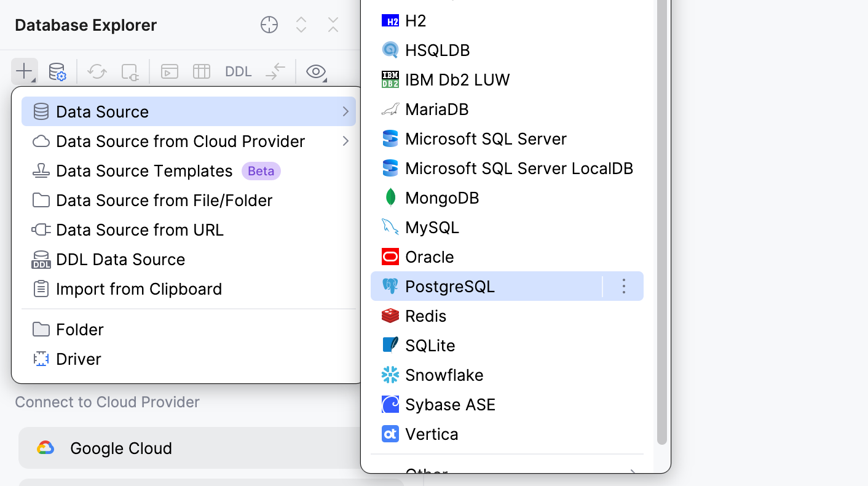Open the Query Console icon

tap(170, 71)
